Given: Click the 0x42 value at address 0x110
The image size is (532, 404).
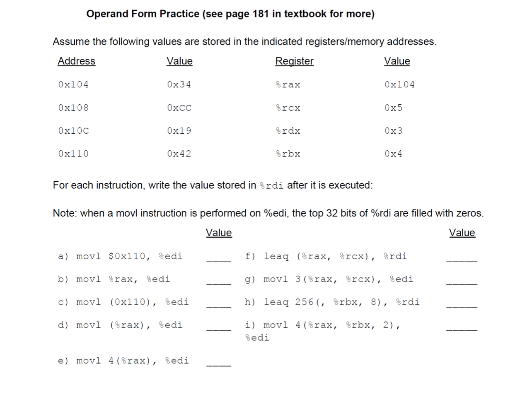Looking at the screenshot, I should (179, 154).
